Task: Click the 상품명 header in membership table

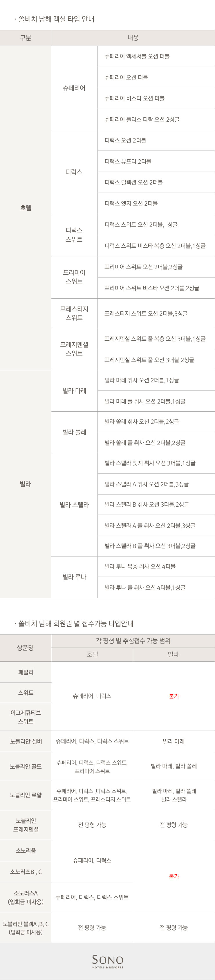Action: click(26, 647)
